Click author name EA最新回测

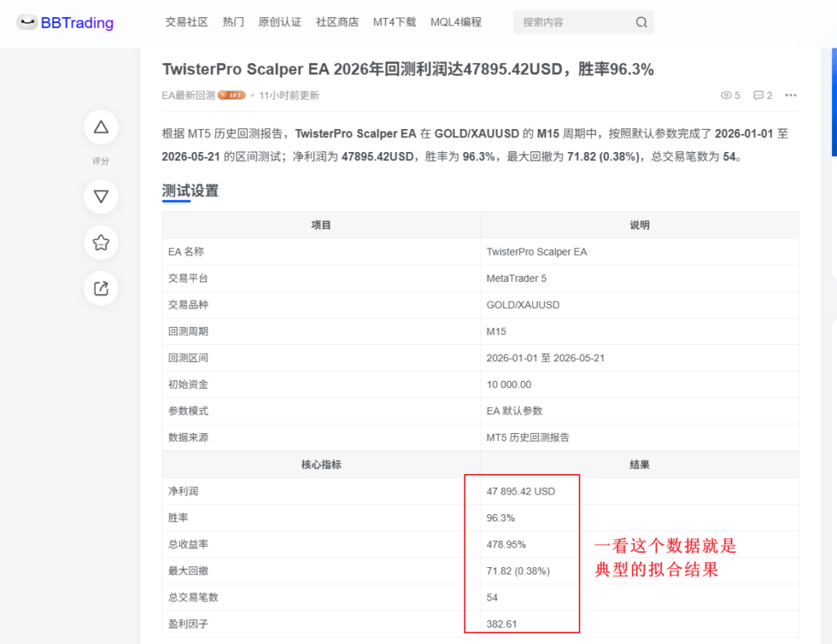tap(189, 96)
